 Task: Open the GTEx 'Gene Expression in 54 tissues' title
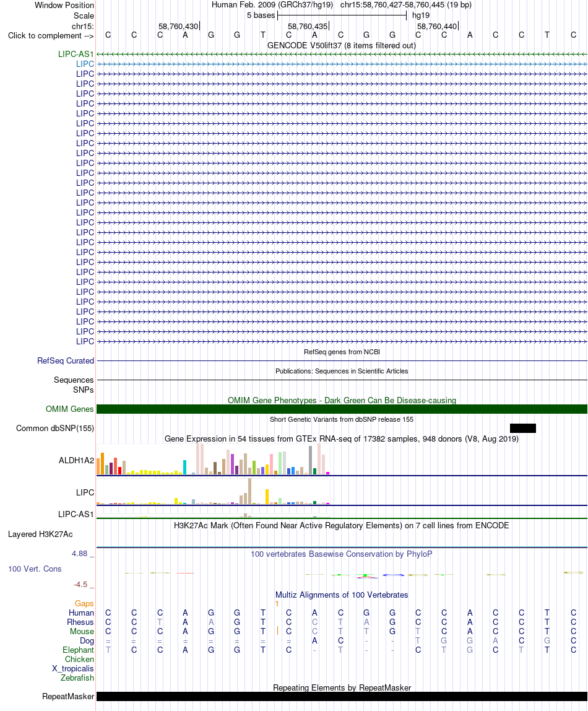(342, 439)
